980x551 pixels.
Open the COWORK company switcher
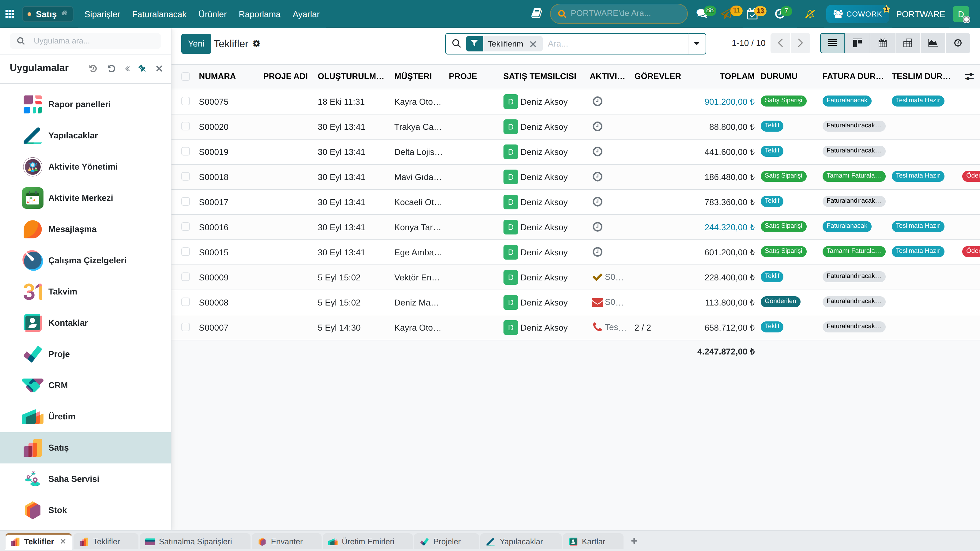858,14
